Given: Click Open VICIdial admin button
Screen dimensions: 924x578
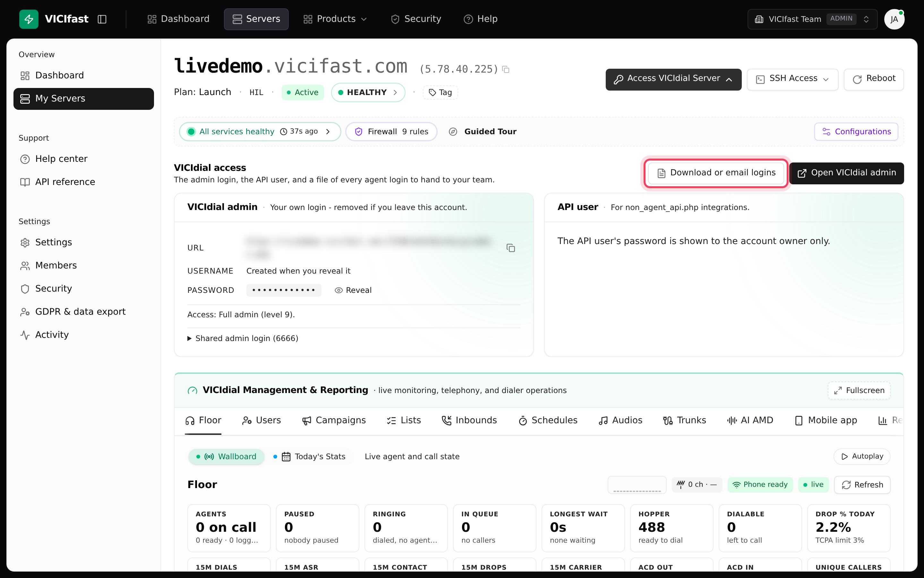Looking at the screenshot, I should (x=846, y=173).
